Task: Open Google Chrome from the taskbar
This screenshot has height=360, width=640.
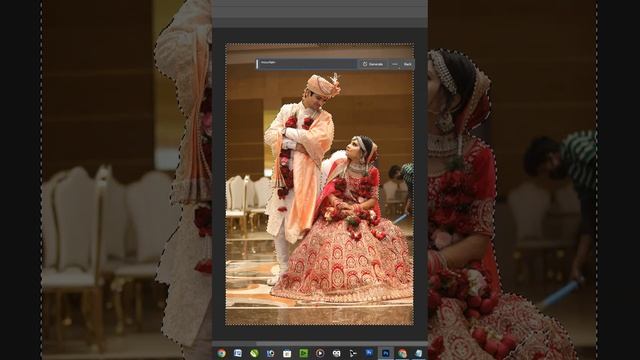Action: click(222, 353)
